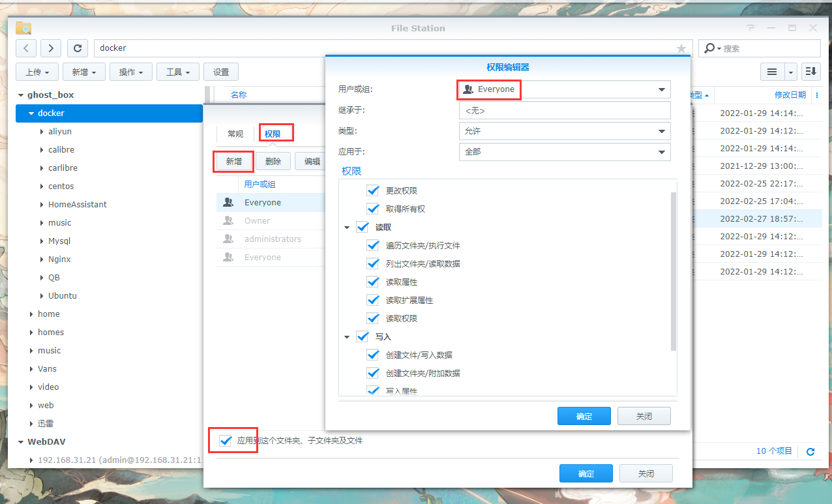Select the Owner user icon
Image resolution: width=832 pixels, height=504 pixels.
pyautogui.click(x=228, y=221)
